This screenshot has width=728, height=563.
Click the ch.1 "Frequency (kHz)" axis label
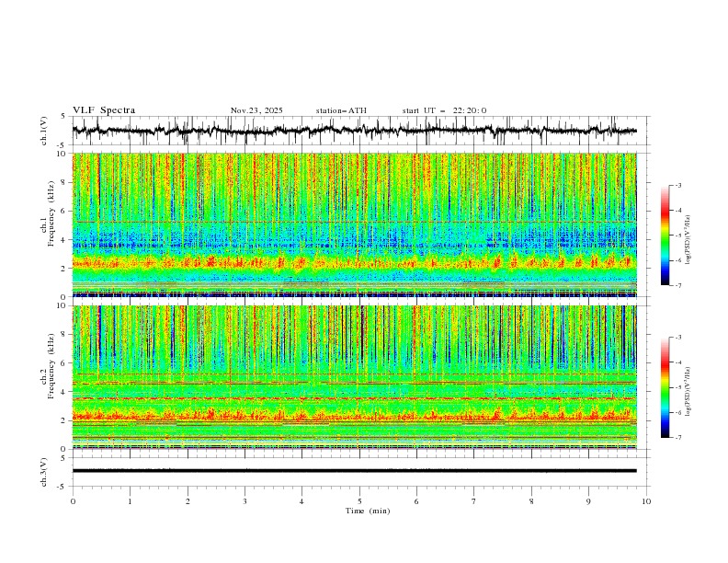pyautogui.click(x=52, y=214)
